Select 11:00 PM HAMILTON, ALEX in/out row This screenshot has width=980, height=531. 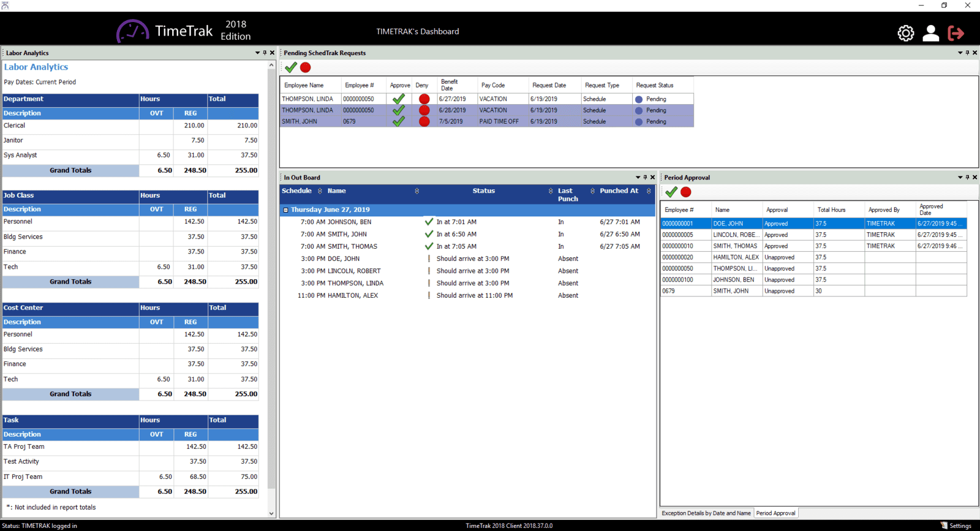coord(468,296)
